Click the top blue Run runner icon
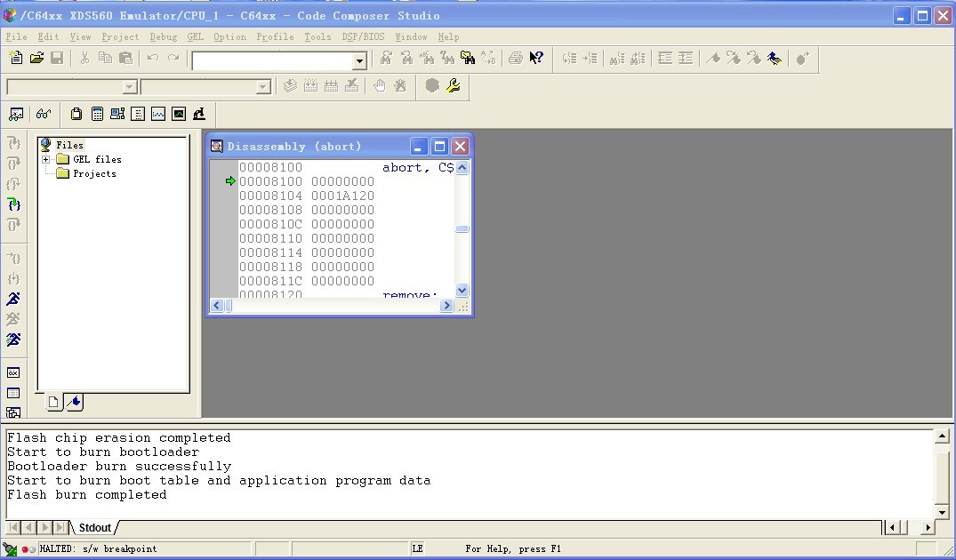The width and height of the screenshot is (956, 560). 13,299
